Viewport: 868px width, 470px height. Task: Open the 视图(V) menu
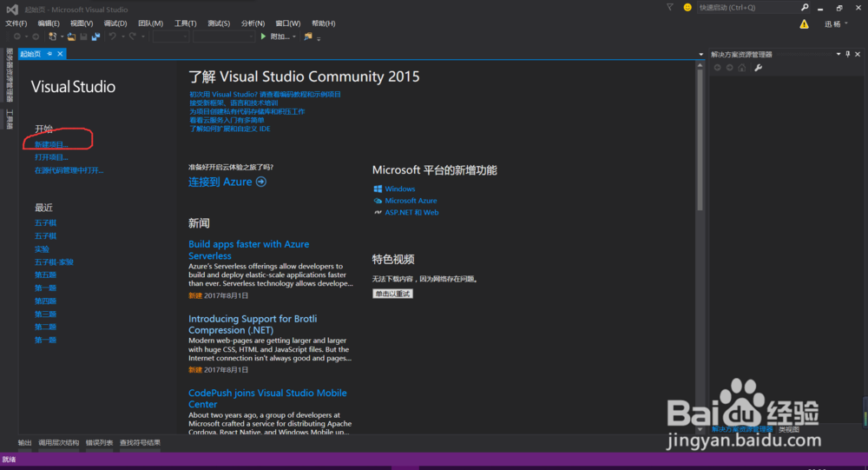(x=82, y=23)
